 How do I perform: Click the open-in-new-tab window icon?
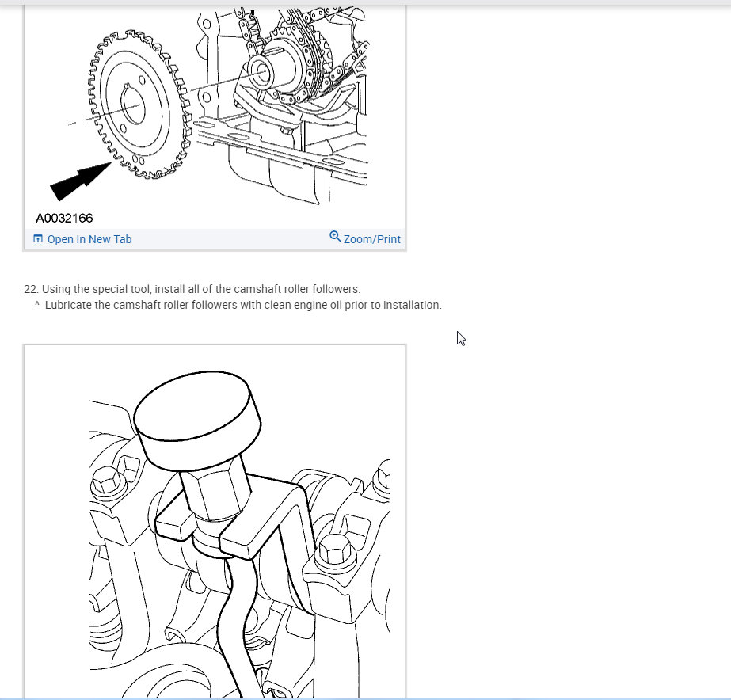pyautogui.click(x=38, y=239)
